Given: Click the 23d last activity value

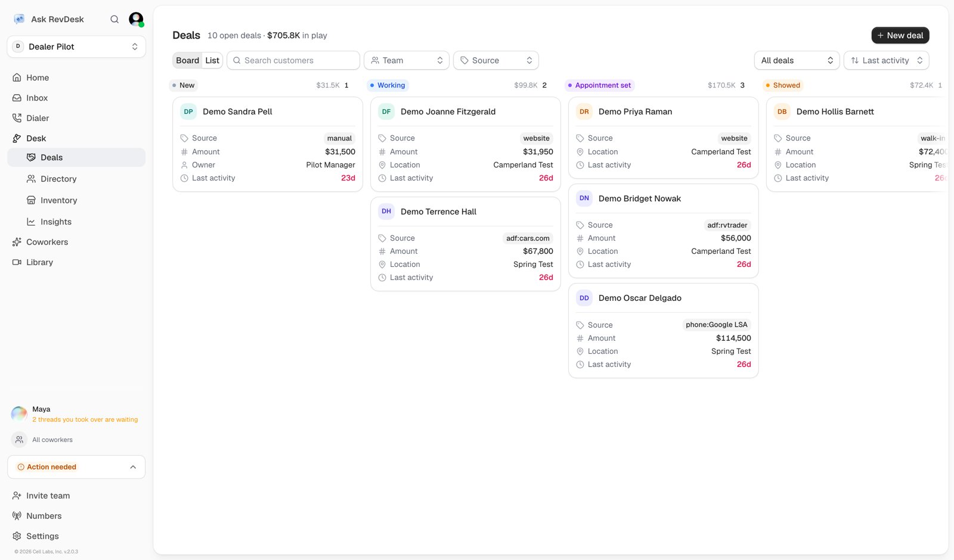Looking at the screenshot, I should click(348, 178).
